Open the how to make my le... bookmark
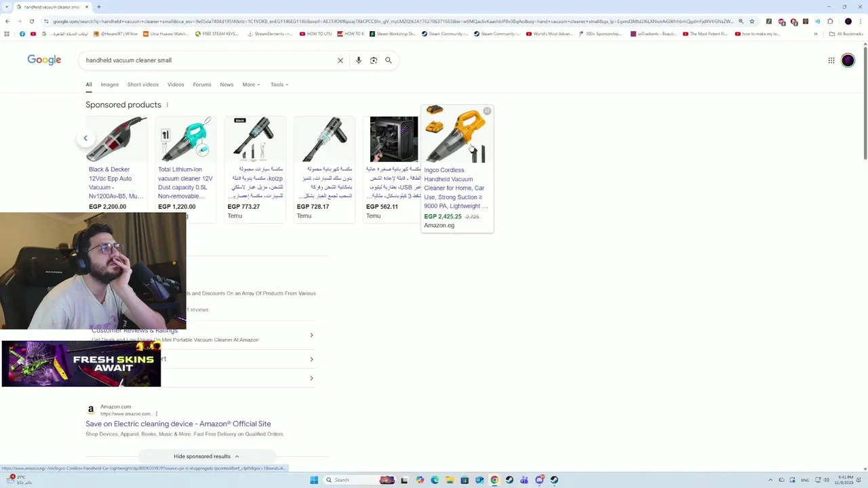Viewport: 868px width, 488px height. [757, 34]
